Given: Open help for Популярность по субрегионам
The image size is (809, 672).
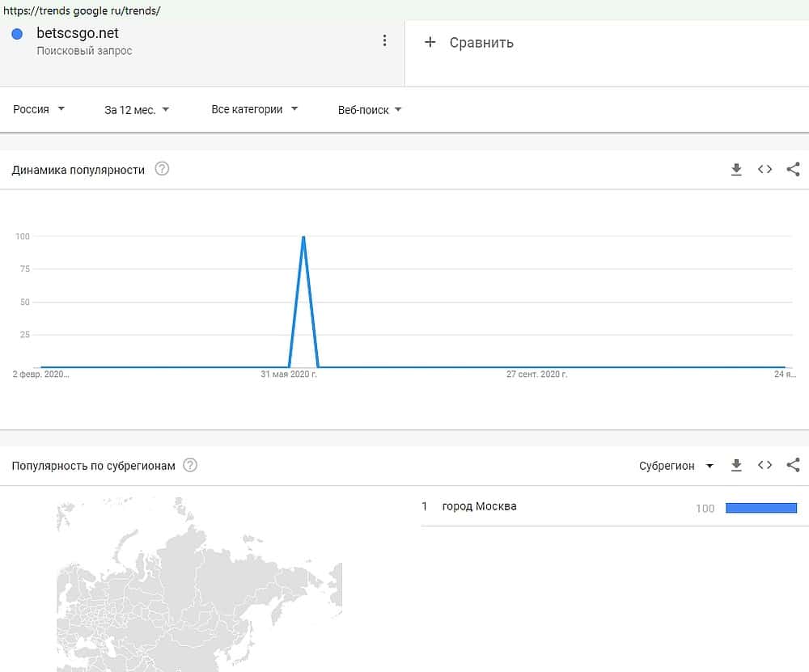Looking at the screenshot, I should click(190, 465).
